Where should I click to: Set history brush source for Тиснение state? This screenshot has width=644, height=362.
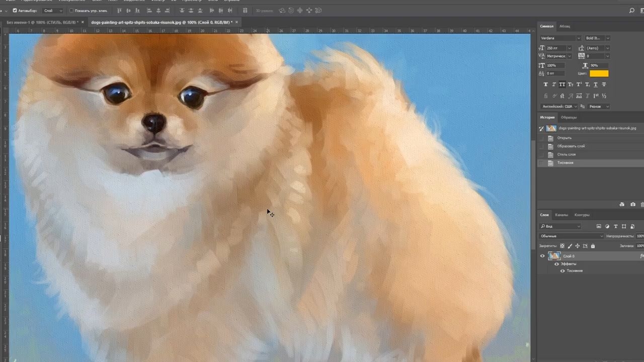coord(541,163)
